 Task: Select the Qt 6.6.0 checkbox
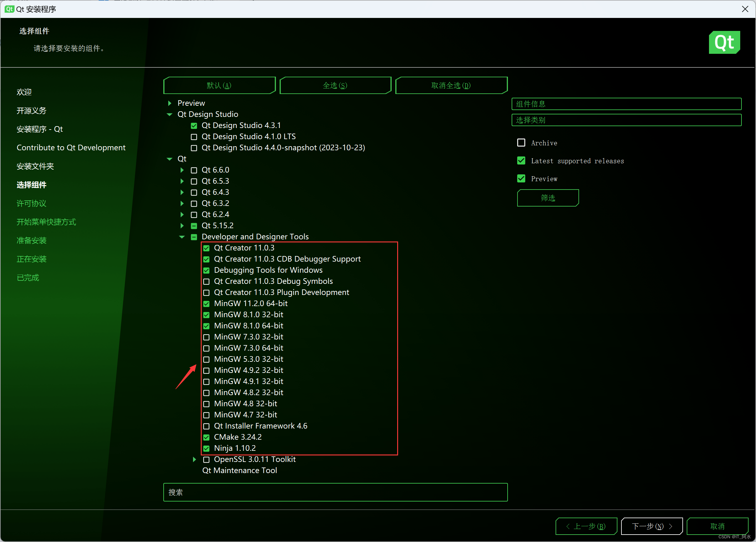point(194,170)
